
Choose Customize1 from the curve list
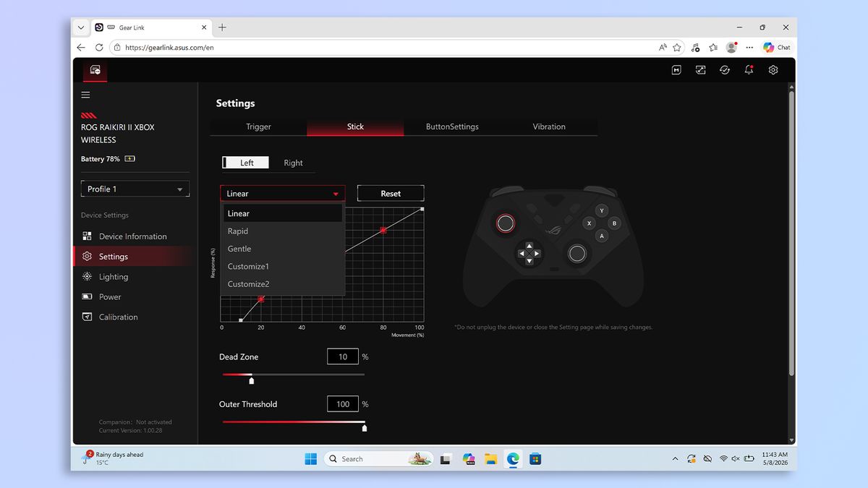click(x=283, y=266)
